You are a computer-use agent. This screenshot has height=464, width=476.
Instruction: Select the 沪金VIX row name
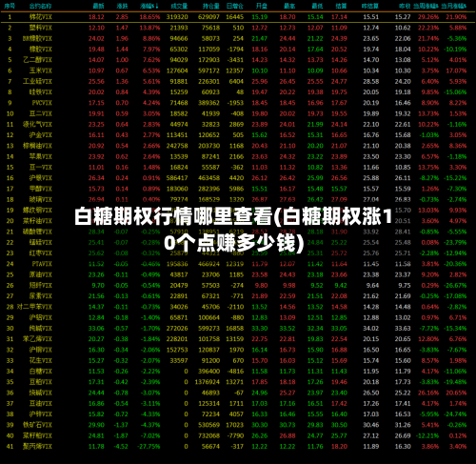(41, 135)
